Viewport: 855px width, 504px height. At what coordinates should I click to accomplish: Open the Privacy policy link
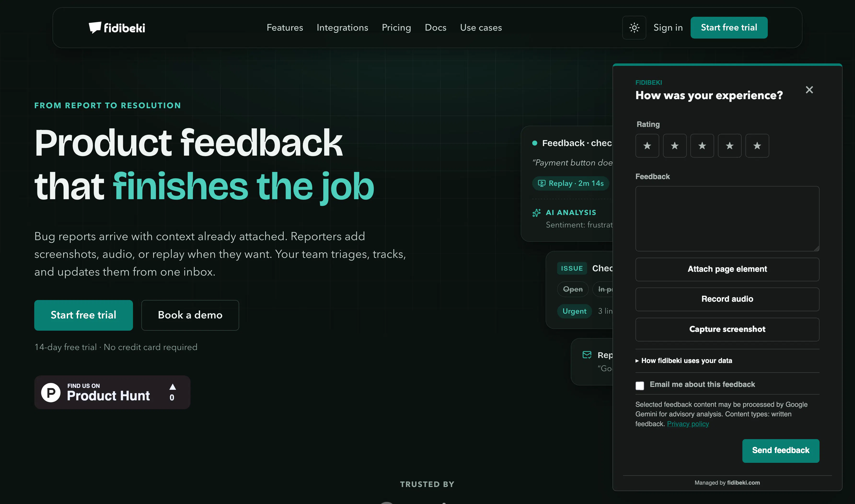688,424
